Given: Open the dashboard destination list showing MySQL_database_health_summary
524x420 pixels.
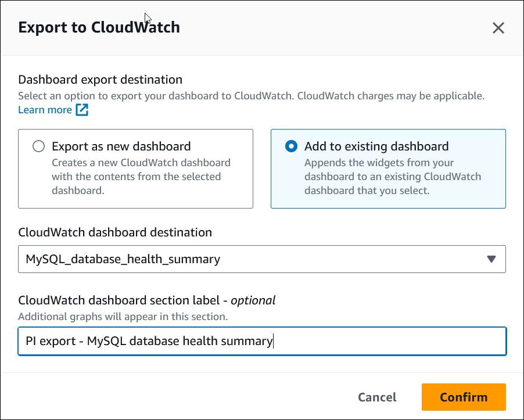Looking at the screenshot, I should click(x=261, y=259).
